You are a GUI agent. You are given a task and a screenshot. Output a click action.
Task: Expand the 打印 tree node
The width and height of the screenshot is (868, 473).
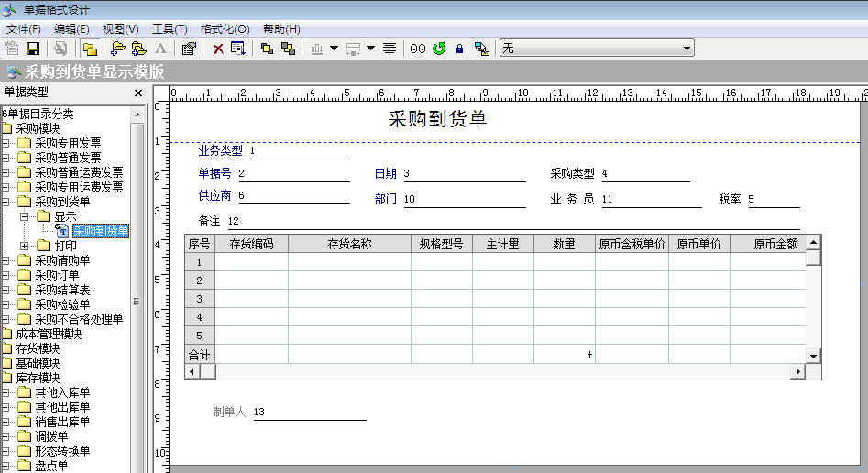(x=25, y=246)
